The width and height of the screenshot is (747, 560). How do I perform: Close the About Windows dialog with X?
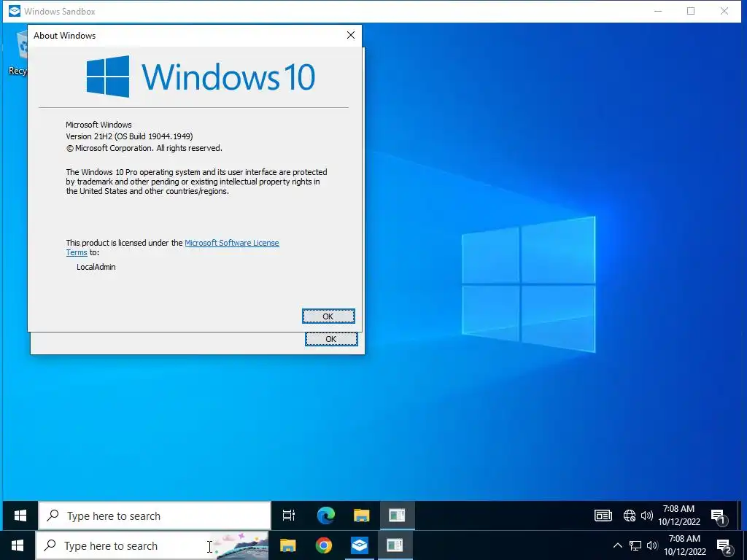[x=351, y=35]
